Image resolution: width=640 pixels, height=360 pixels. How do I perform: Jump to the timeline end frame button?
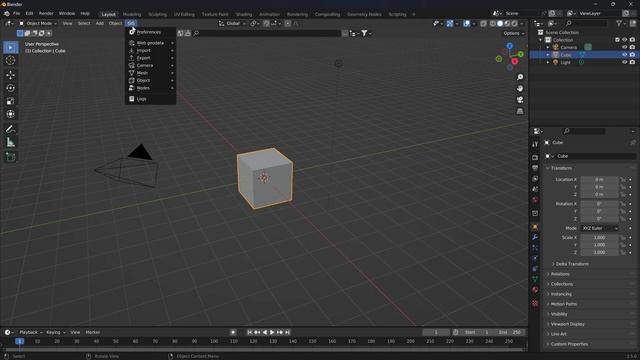pyautogui.click(x=287, y=332)
